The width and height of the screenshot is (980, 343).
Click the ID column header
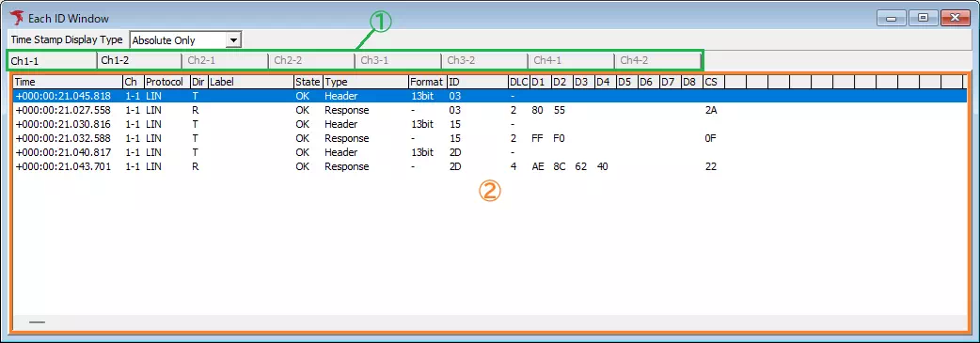click(x=478, y=82)
